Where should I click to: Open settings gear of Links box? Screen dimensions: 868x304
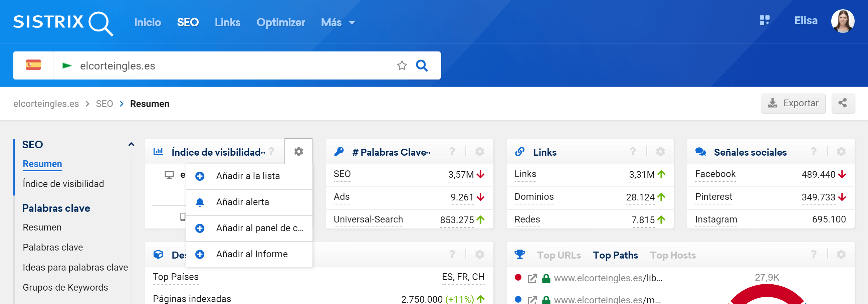(x=660, y=152)
